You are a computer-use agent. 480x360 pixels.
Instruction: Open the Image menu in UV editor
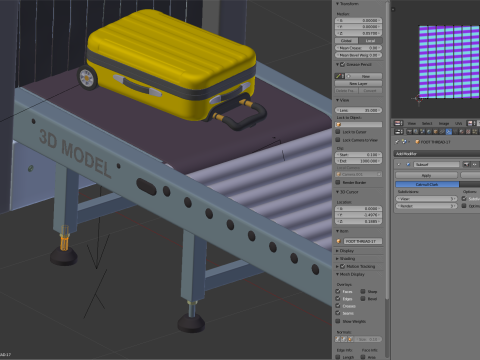[444, 123]
